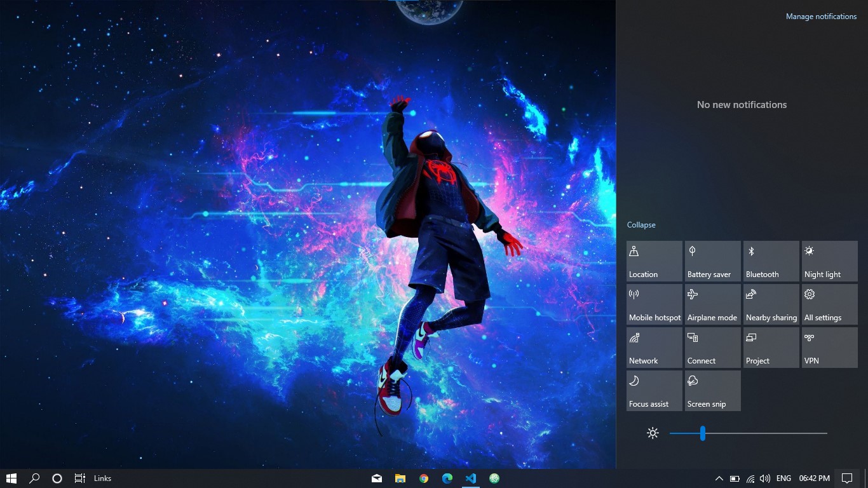This screenshot has width=868, height=488.
Task: Open Microsoft Edge from the taskbar
Action: click(447, 478)
